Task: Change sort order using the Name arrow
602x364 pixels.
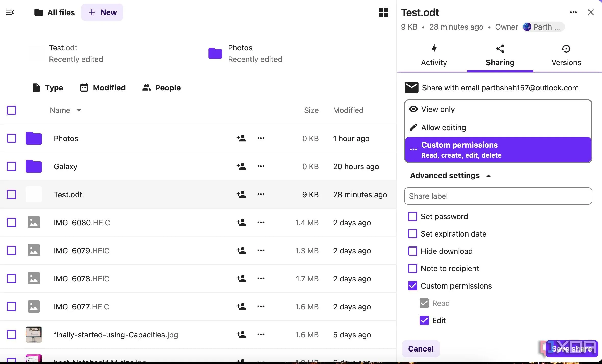Action: point(79,110)
